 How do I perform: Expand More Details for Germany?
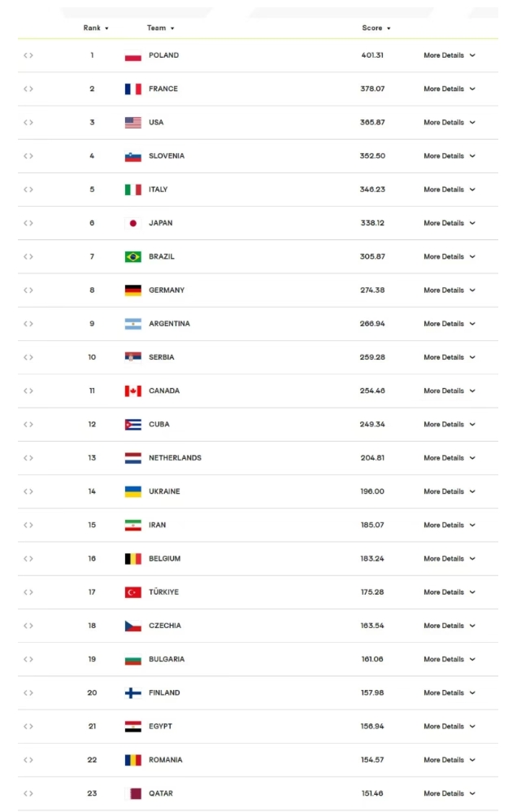(450, 290)
